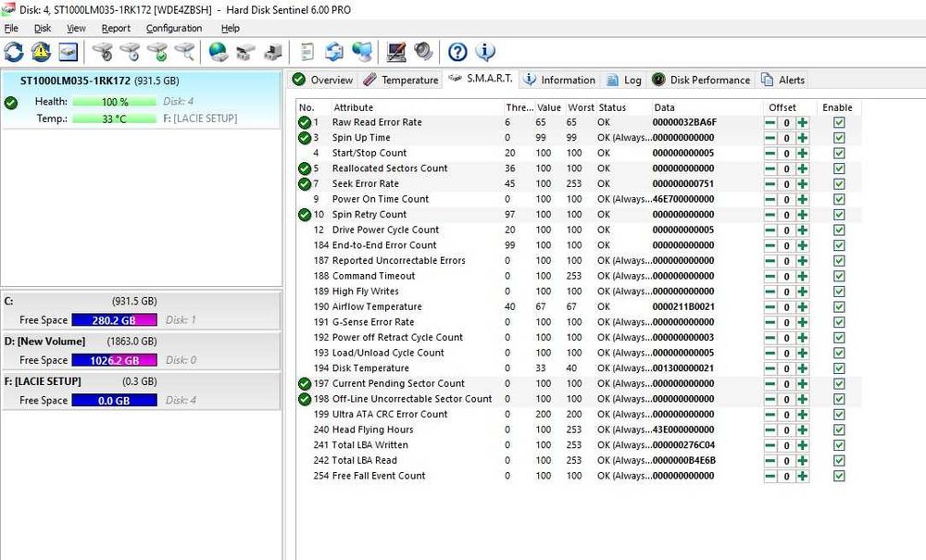Open the View menu
Screen dimensions: 926x560
pos(76,29)
